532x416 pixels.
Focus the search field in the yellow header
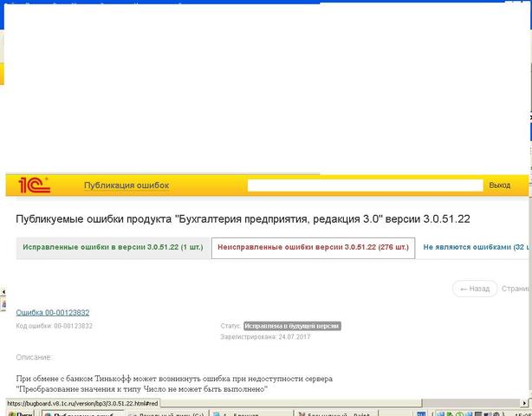[x=365, y=185]
